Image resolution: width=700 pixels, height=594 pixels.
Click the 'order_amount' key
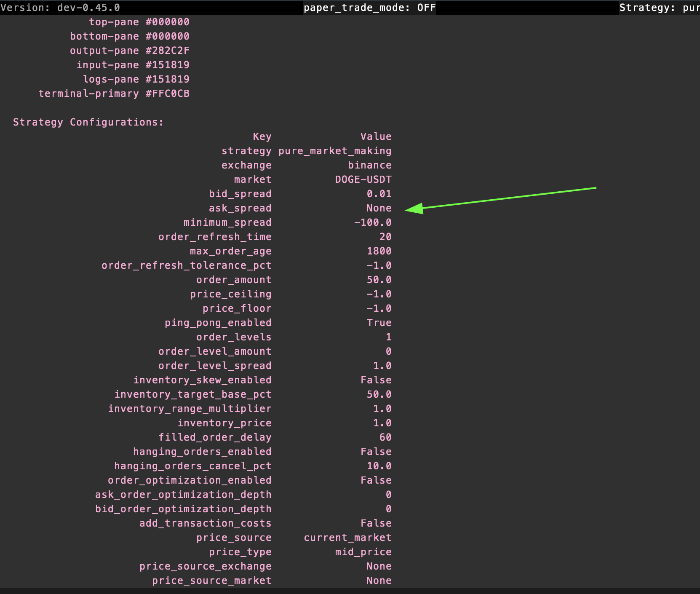pos(234,280)
